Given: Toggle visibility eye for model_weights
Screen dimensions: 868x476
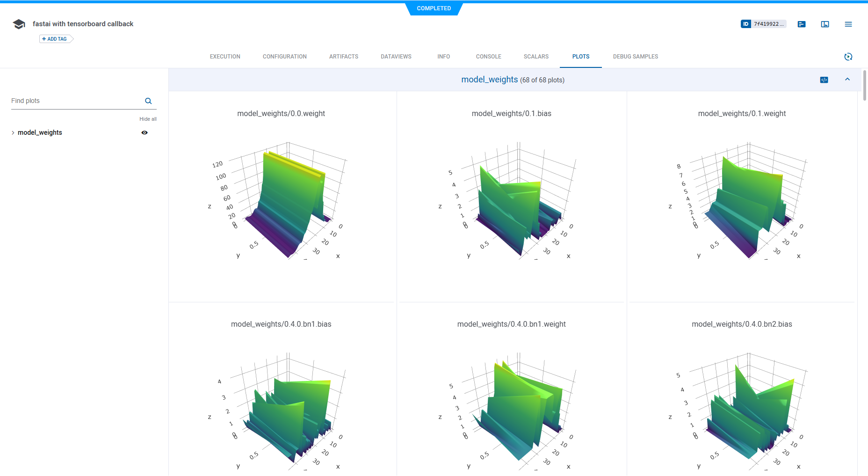Looking at the screenshot, I should click(x=145, y=133).
